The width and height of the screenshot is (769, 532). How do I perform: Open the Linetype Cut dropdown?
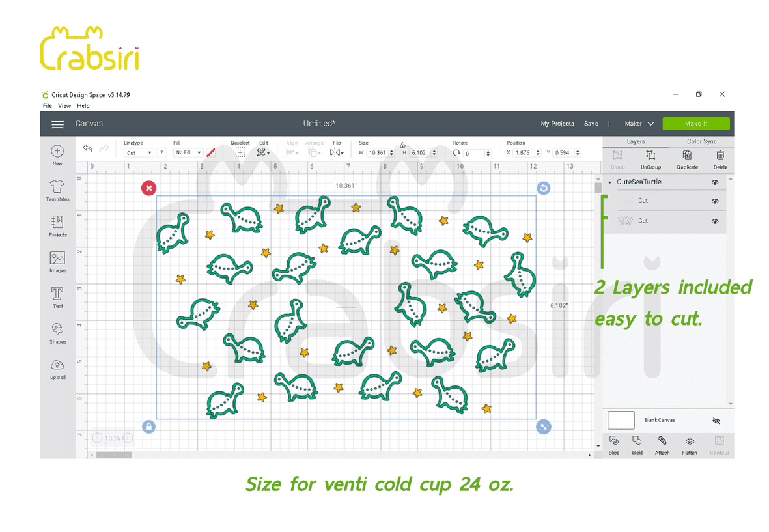point(139,153)
